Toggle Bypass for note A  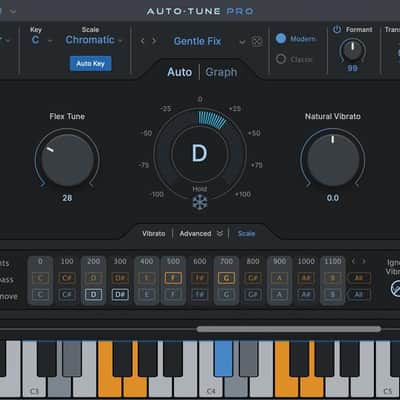279,278
